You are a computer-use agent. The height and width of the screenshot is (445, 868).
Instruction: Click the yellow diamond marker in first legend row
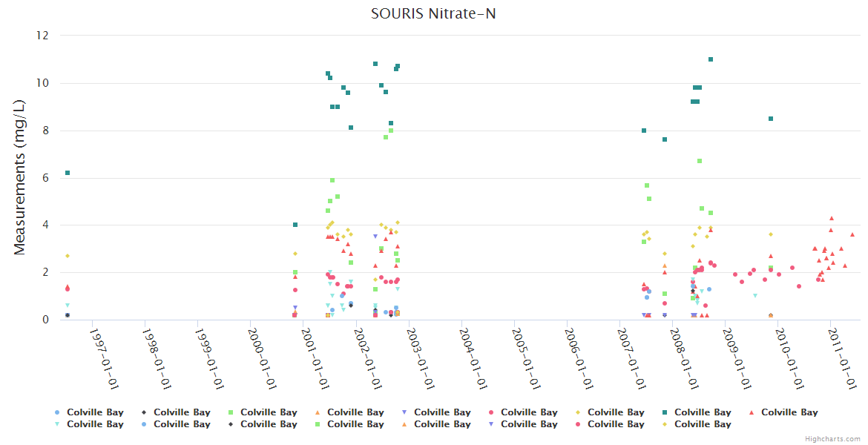pyautogui.click(x=578, y=412)
